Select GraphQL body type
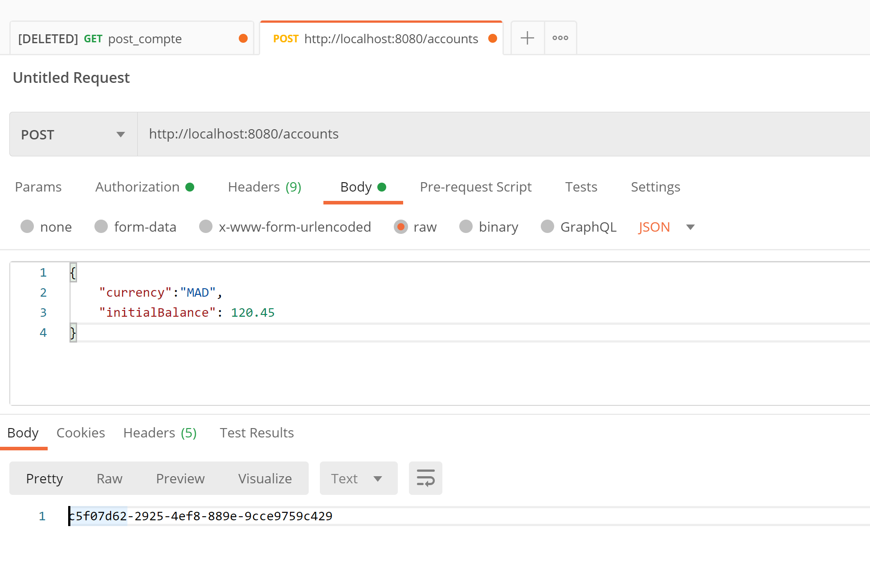Screen dimensions: 870x588 pyautogui.click(x=547, y=227)
